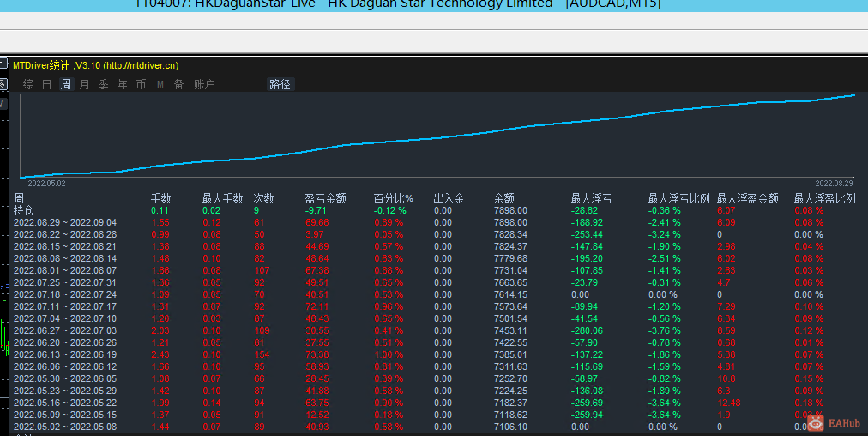The height and width of the screenshot is (436, 868).
Task: Switch to the 年 yearly tab
Action: [x=123, y=84]
